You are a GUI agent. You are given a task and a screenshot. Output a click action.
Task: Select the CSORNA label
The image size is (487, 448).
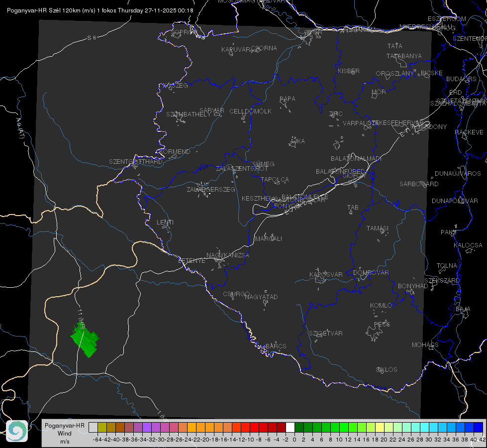[x=264, y=48]
